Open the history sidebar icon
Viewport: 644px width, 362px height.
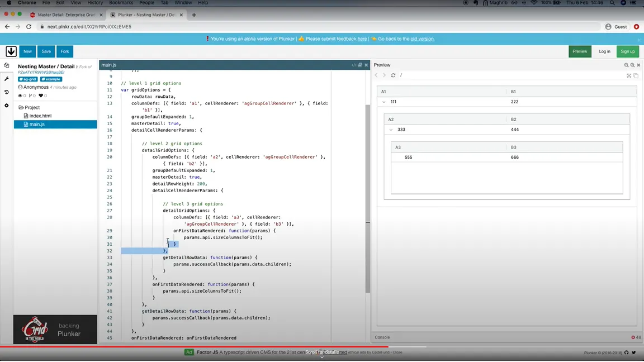pos(7,92)
